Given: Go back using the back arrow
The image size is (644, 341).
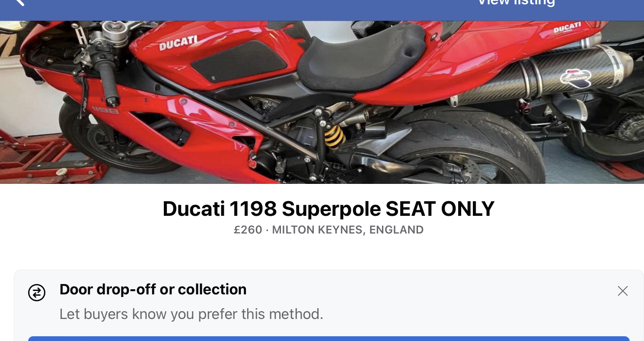Looking at the screenshot, I should (x=19, y=2).
